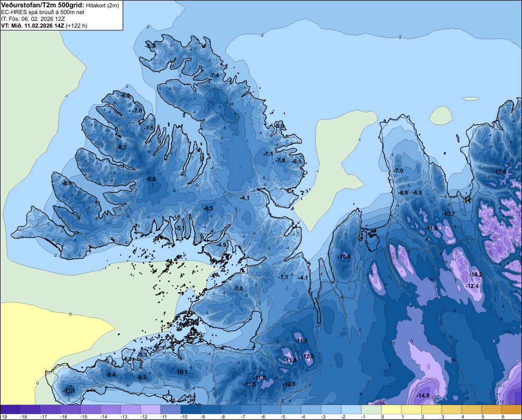Click the -12.4 temperature value
Viewport: 522px width, 420px height.
coord(472,286)
